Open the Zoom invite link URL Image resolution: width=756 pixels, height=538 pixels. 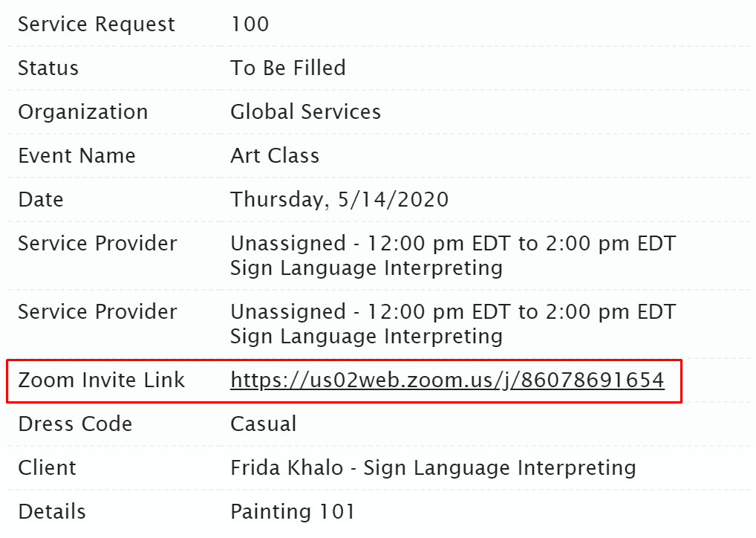point(447,380)
